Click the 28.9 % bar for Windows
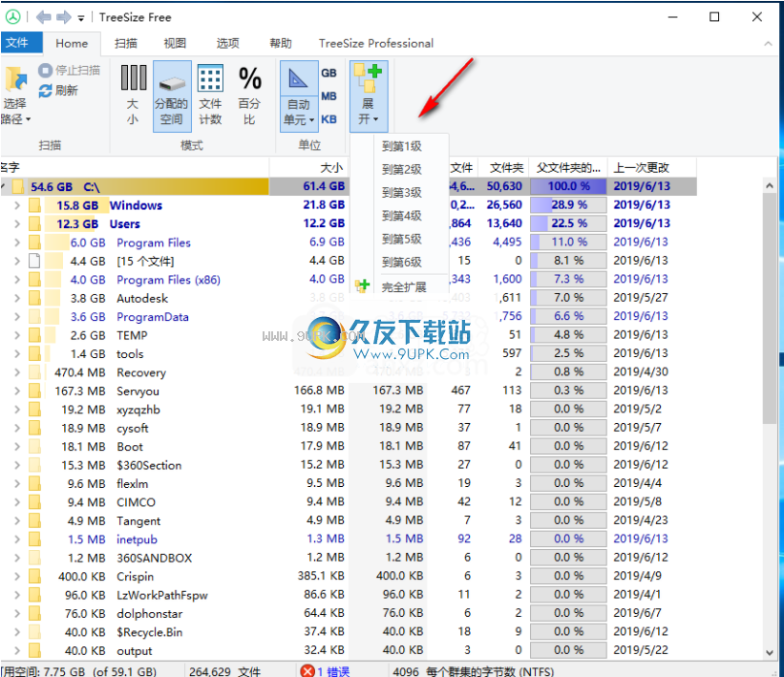Screen dimensions: 784x677 [568, 205]
